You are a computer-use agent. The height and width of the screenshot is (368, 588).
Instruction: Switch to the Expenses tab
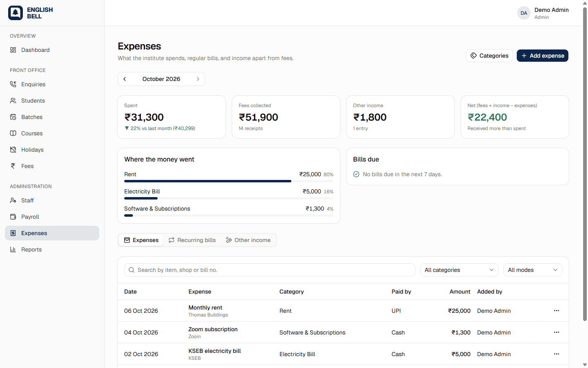point(141,240)
